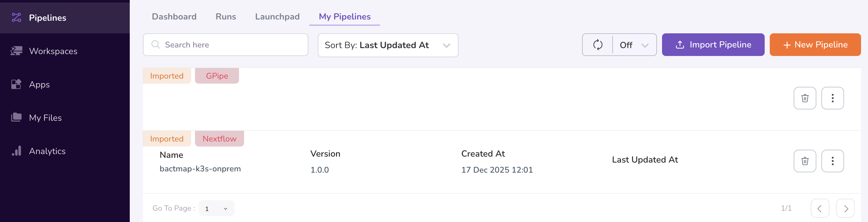This screenshot has height=222, width=868.
Task: Click the Import Pipeline button
Action: tap(713, 44)
